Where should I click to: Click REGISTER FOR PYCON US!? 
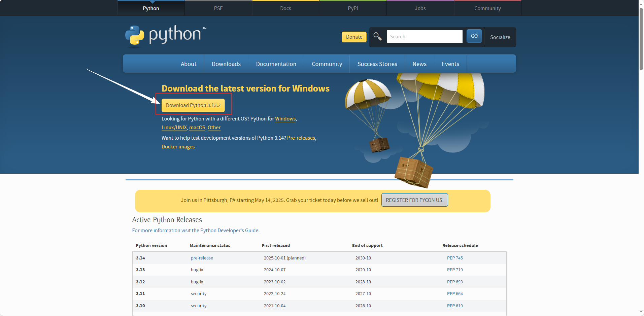(414, 200)
